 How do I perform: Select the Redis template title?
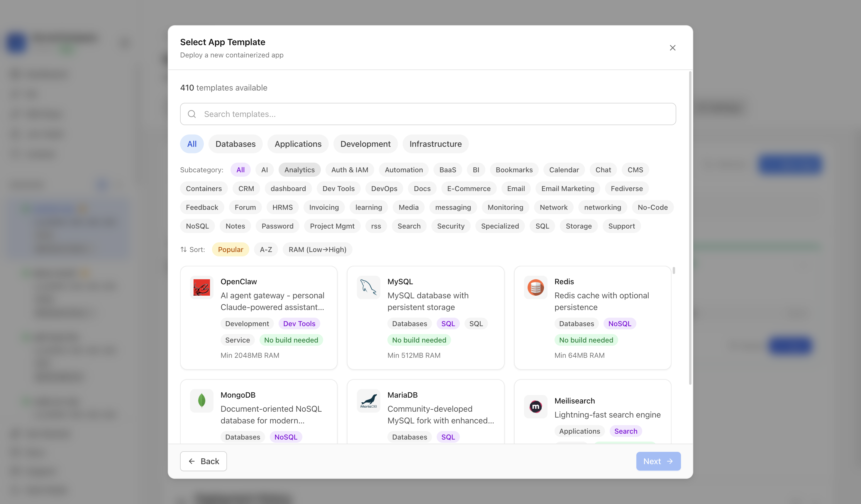pyautogui.click(x=564, y=282)
